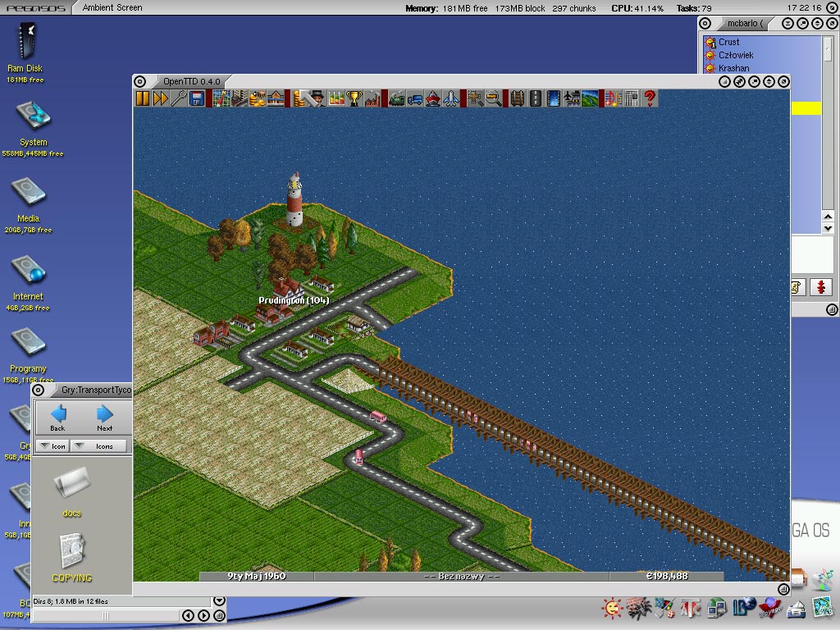The height and width of the screenshot is (630, 840).
Task: Toggle fast forward in OpenTTD
Action: 161,98
